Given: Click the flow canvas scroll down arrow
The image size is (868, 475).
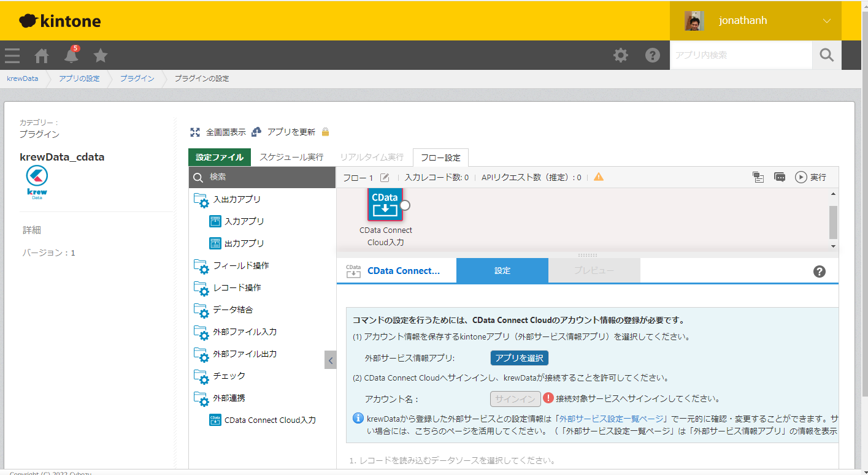Looking at the screenshot, I should click(833, 246).
